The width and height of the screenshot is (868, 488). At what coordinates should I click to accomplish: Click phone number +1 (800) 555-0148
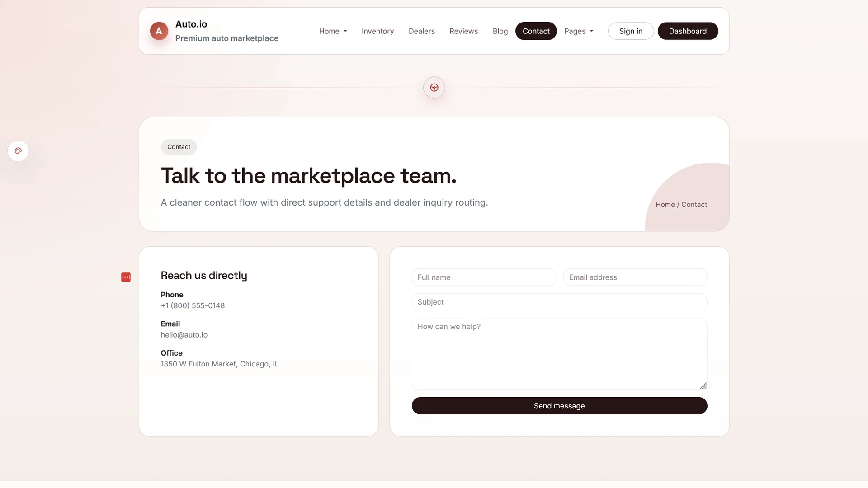pos(193,306)
